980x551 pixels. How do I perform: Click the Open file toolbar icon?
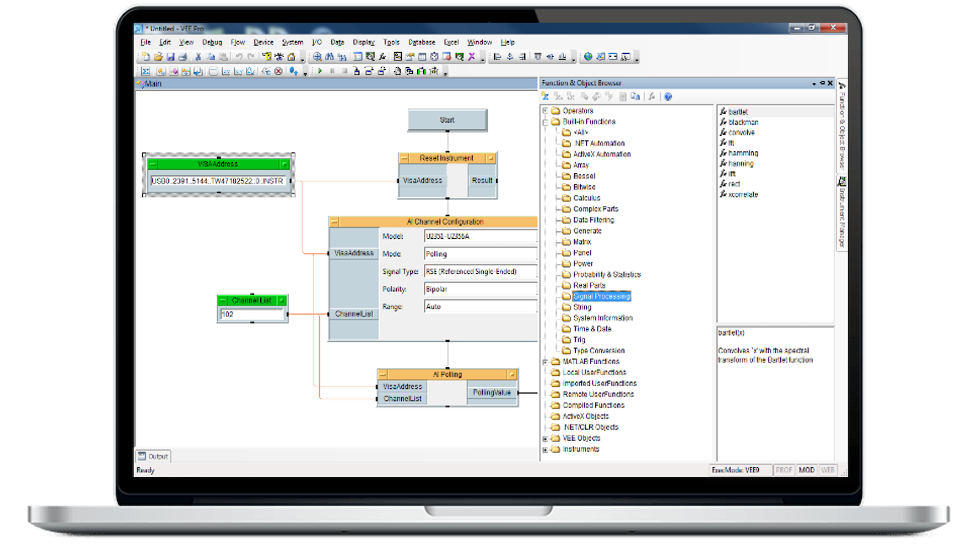[157, 57]
